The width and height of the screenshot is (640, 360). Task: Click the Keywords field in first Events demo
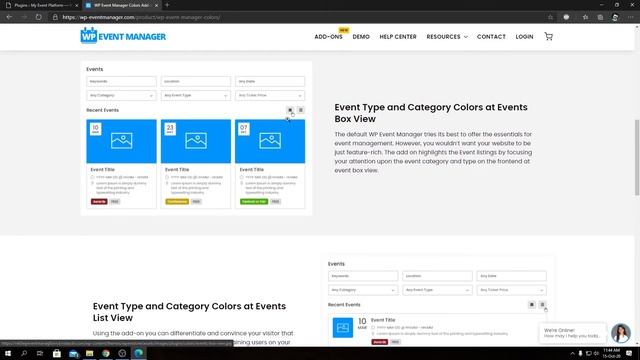[x=121, y=81]
